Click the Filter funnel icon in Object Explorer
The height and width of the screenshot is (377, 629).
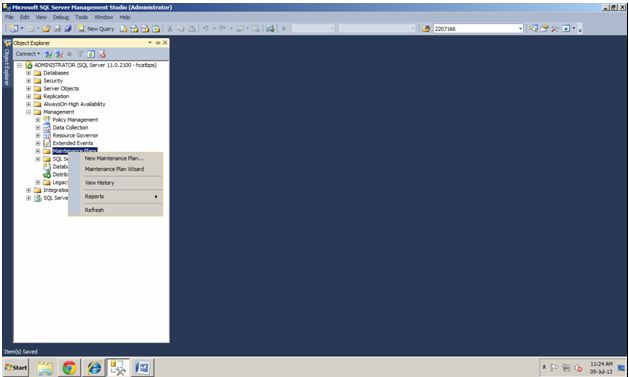click(x=80, y=54)
